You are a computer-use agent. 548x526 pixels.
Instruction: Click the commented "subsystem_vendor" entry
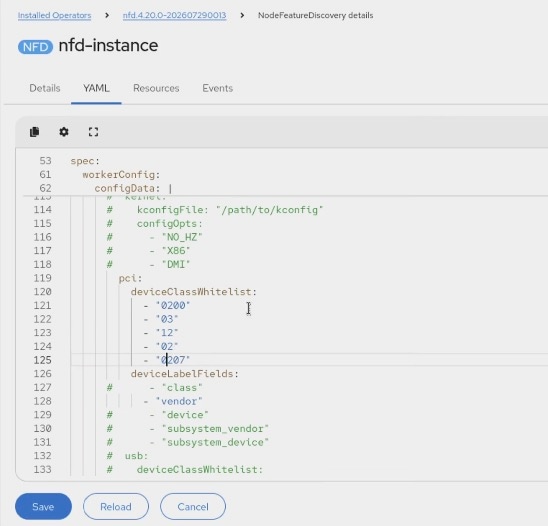tap(215, 428)
